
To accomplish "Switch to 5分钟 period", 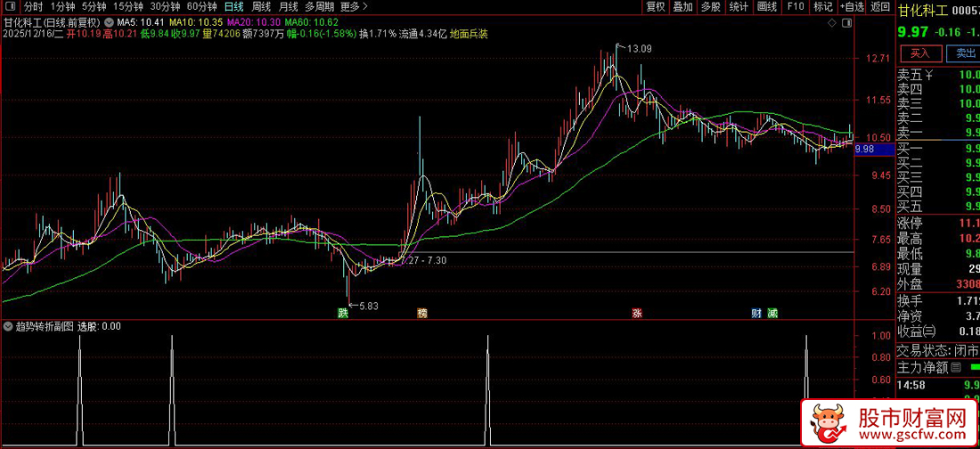I will click(x=94, y=7).
